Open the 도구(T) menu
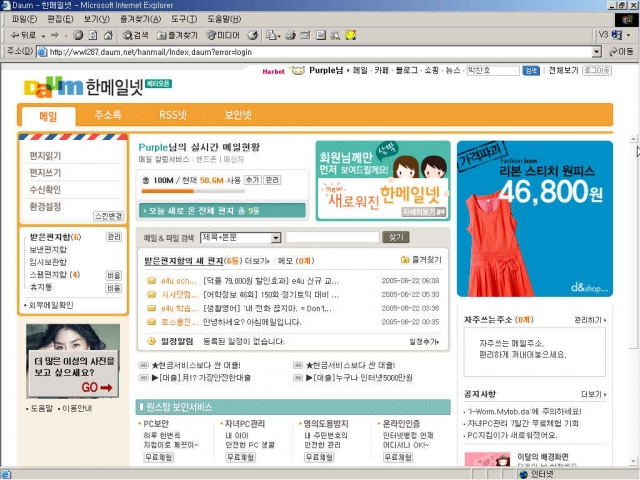The height and width of the screenshot is (480, 640). (184, 19)
